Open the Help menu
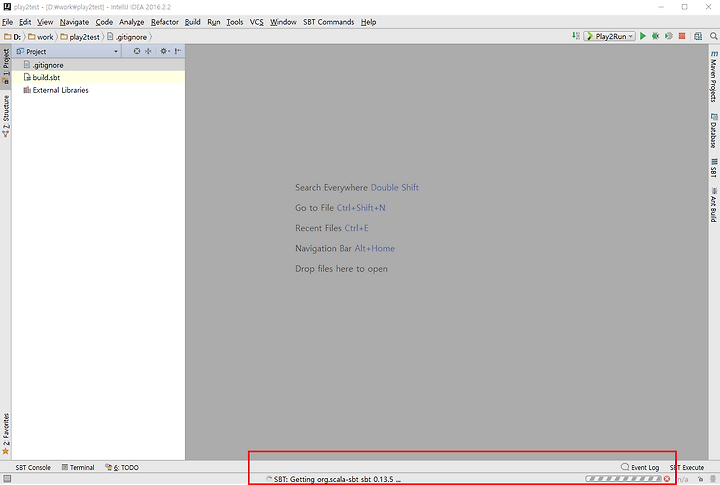 click(368, 22)
